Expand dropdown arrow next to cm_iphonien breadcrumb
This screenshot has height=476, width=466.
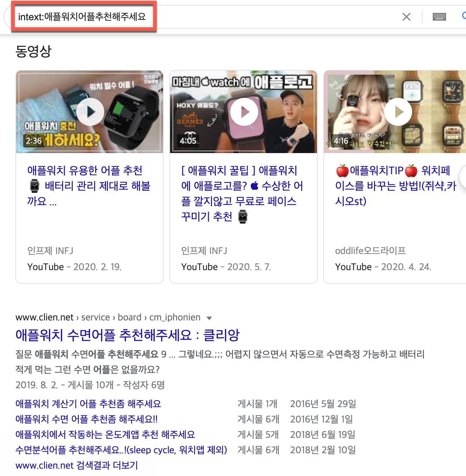(x=209, y=318)
